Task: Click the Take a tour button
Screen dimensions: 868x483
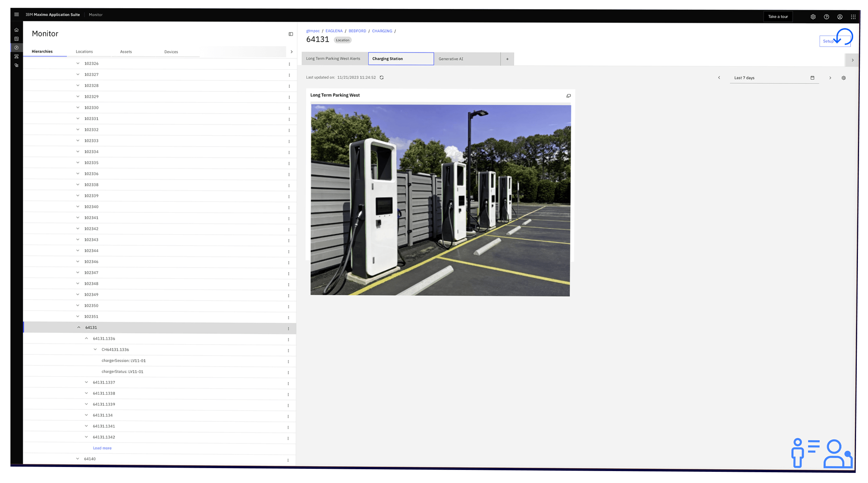Action: click(x=778, y=16)
